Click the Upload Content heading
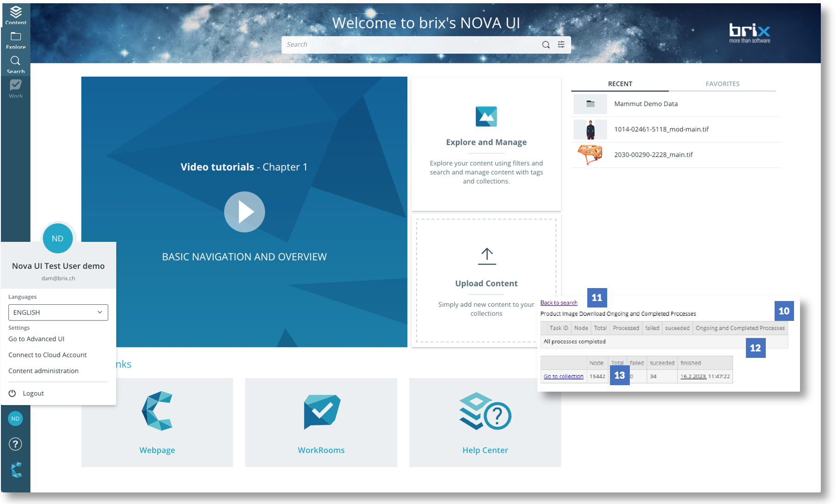This screenshot has width=837, height=504. 486,283
